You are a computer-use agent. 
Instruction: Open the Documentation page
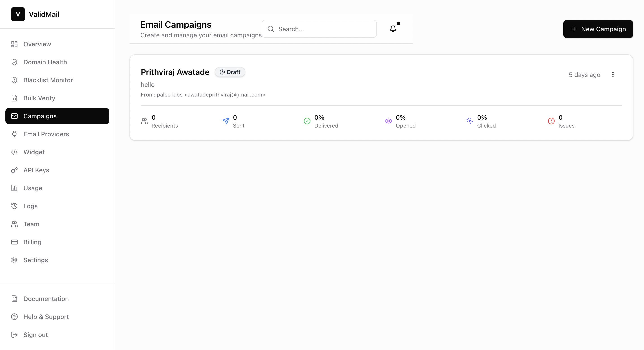(46, 299)
